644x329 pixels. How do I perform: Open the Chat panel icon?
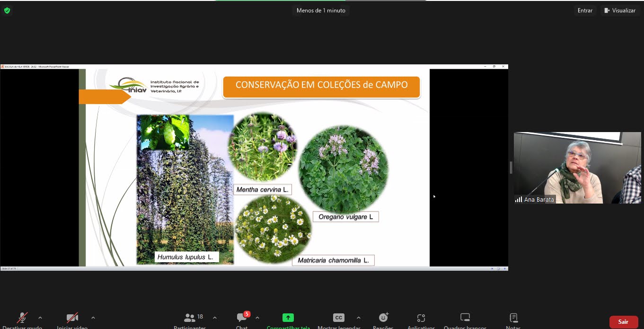[241, 318]
